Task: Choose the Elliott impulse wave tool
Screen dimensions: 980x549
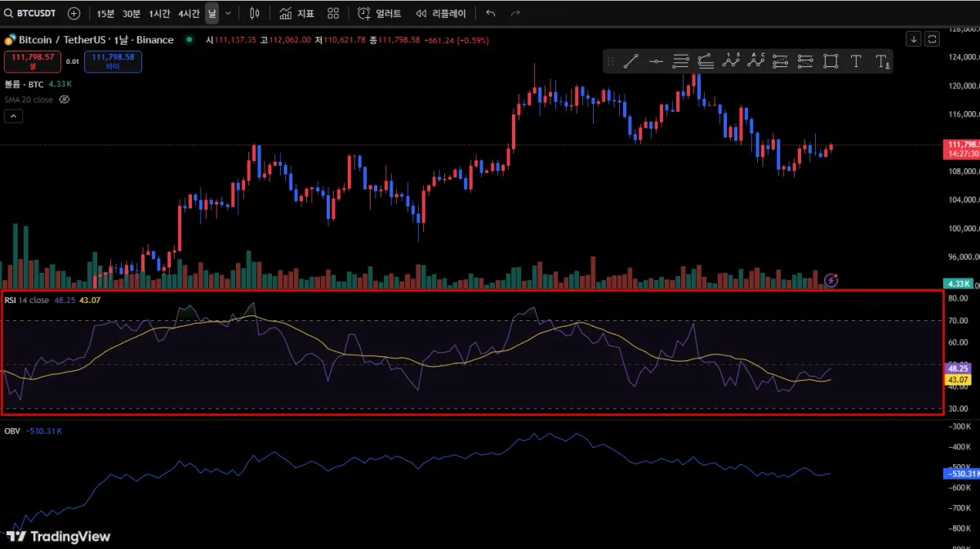Action: click(731, 61)
